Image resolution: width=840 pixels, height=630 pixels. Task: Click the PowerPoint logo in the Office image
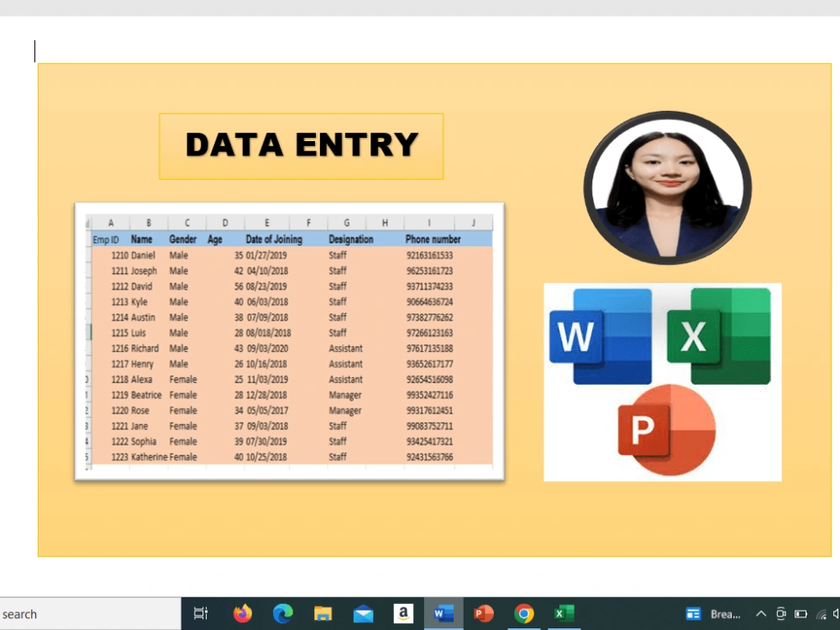tap(666, 429)
